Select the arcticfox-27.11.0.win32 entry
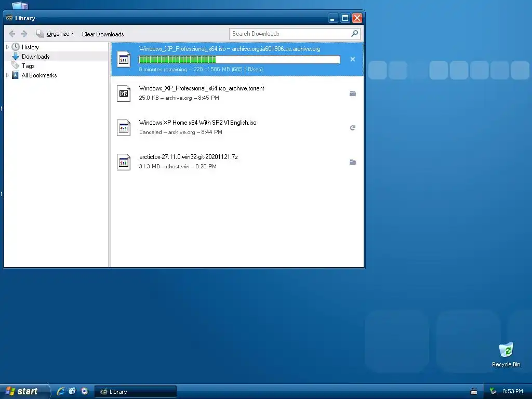This screenshot has width=532, height=399. (x=237, y=162)
